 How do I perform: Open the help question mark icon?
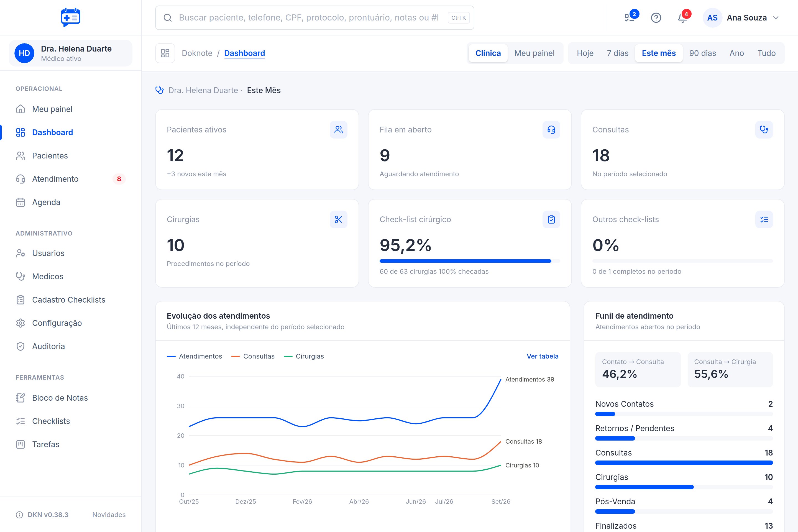pos(656,18)
